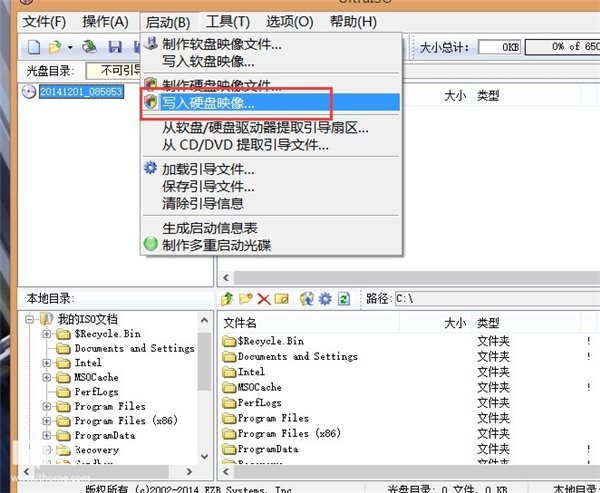Image resolution: width=600 pixels, height=493 pixels.
Task: Expand the Intel folder in local tree
Action: tap(47, 363)
